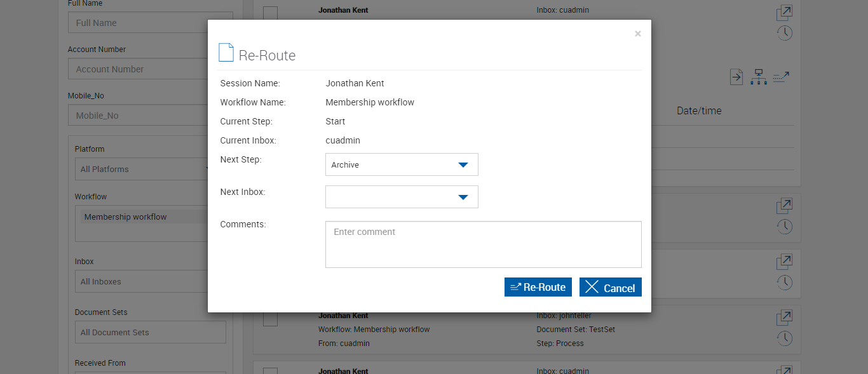868x374 pixels.
Task: Click the Cancel button in the dialog
Action: (610, 288)
